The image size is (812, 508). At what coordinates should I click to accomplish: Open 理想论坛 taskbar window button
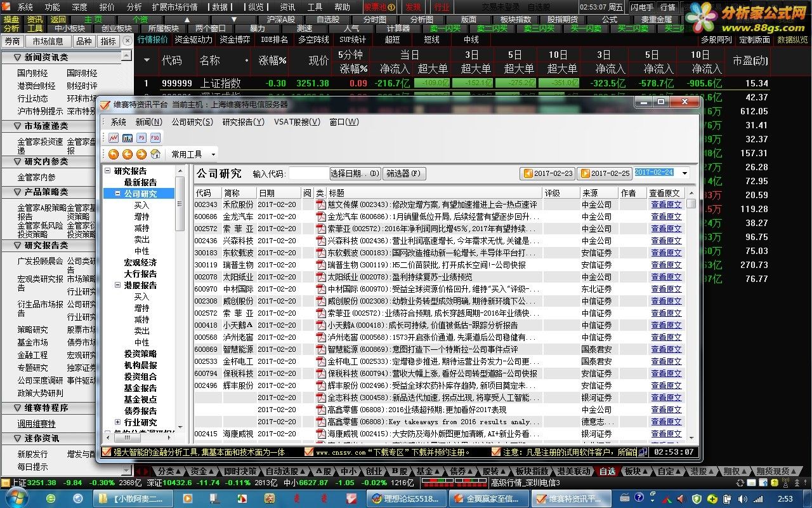405,499
